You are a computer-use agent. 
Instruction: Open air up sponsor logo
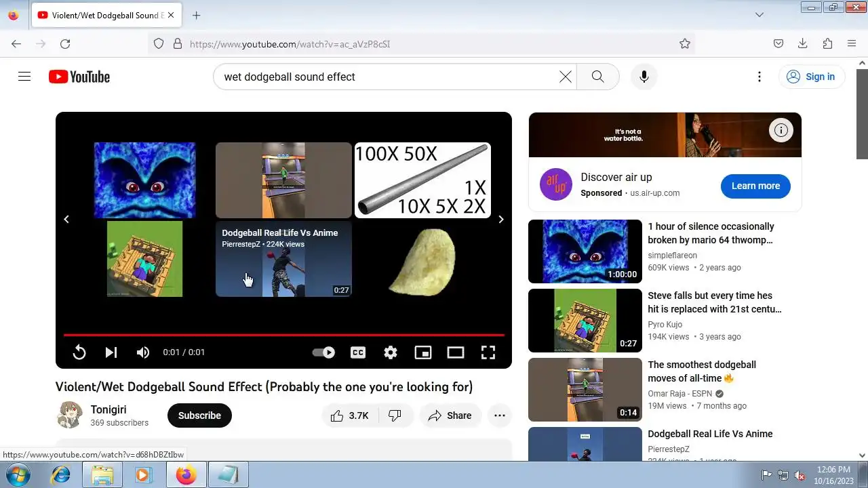pyautogui.click(x=556, y=184)
